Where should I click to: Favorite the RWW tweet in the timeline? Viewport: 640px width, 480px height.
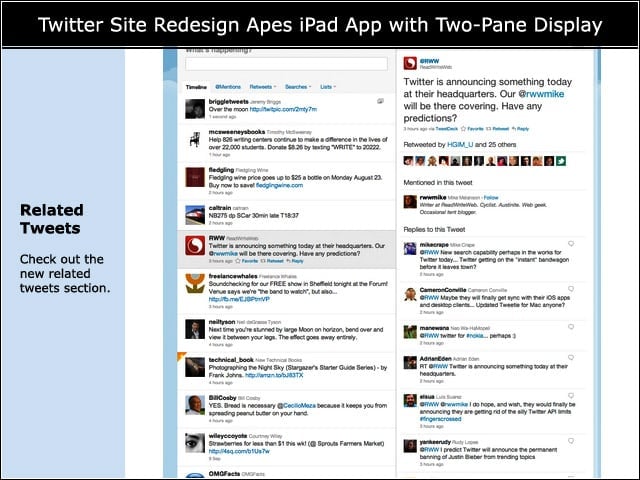(x=247, y=261)
